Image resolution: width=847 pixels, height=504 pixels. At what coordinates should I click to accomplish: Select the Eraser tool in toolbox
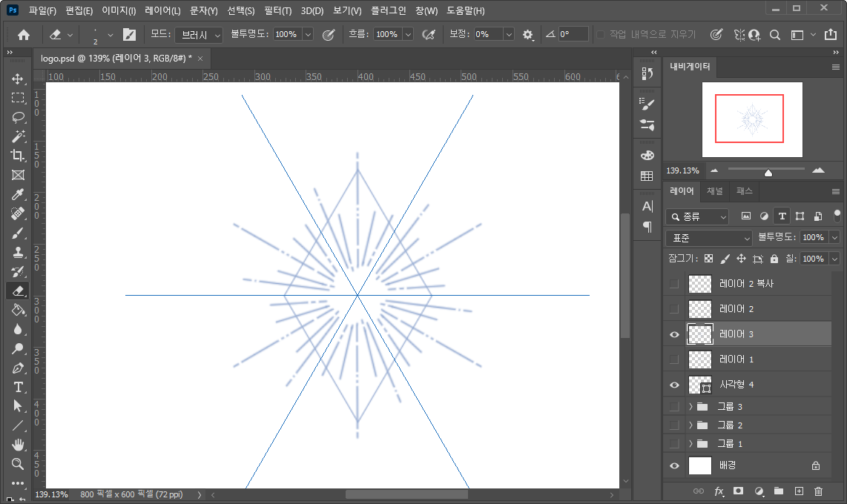18,291
